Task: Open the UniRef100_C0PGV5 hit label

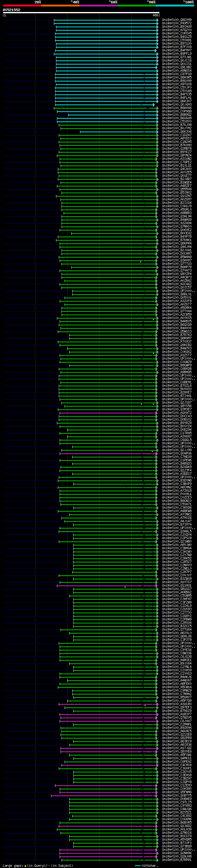Action: (x=177, y=33)
